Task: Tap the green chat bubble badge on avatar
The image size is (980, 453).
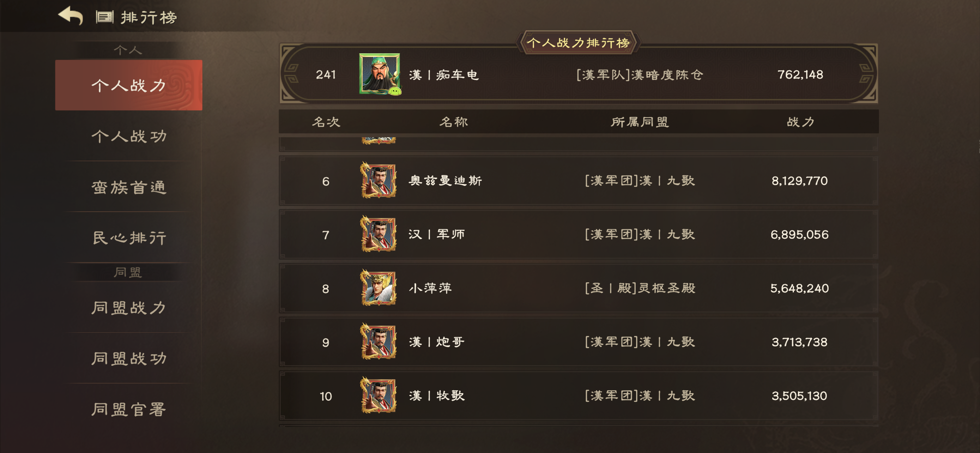Action: pyautogui.click(x=395, y=91)
